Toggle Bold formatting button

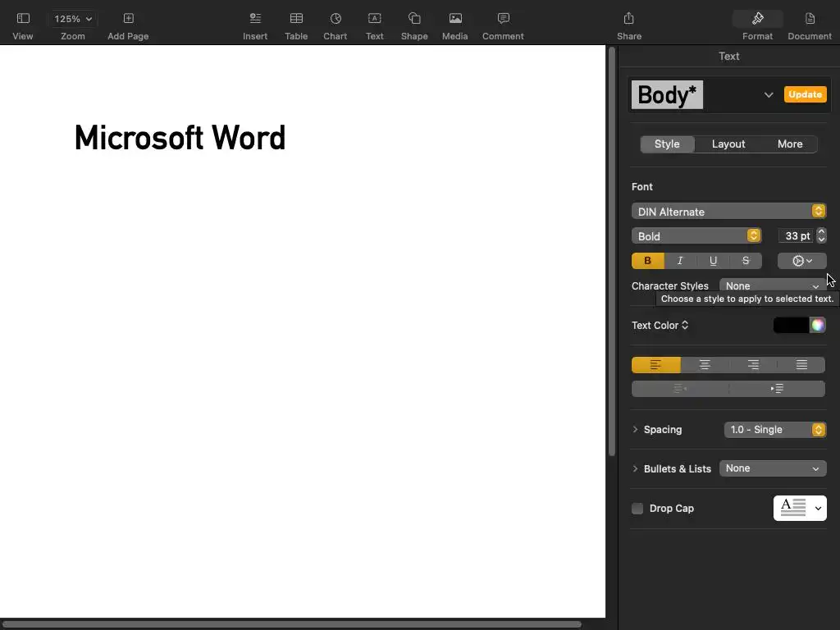[x=648, y=261]
